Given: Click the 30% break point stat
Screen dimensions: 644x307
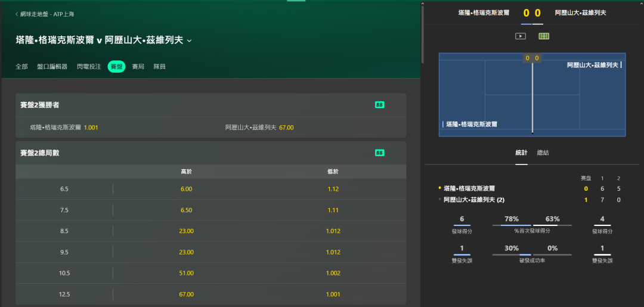Looking at the screenshot, I should coord(511,249).
